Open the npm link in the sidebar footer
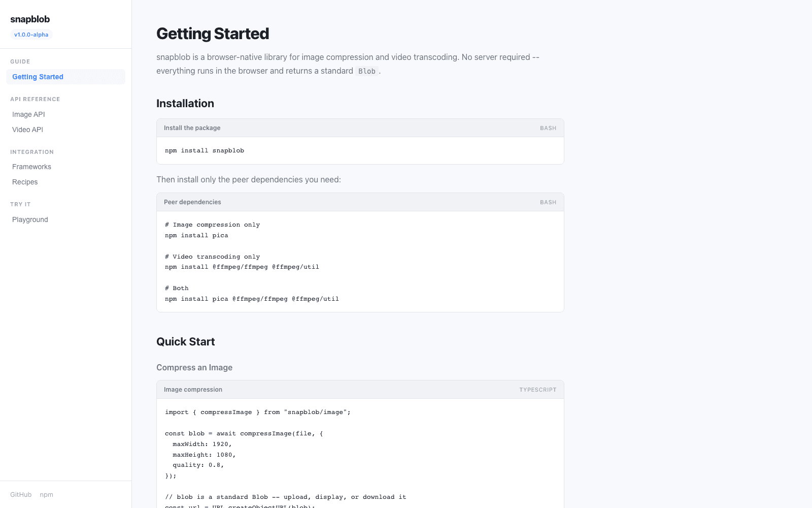The image size is (812, 508). tap(46, 494)
